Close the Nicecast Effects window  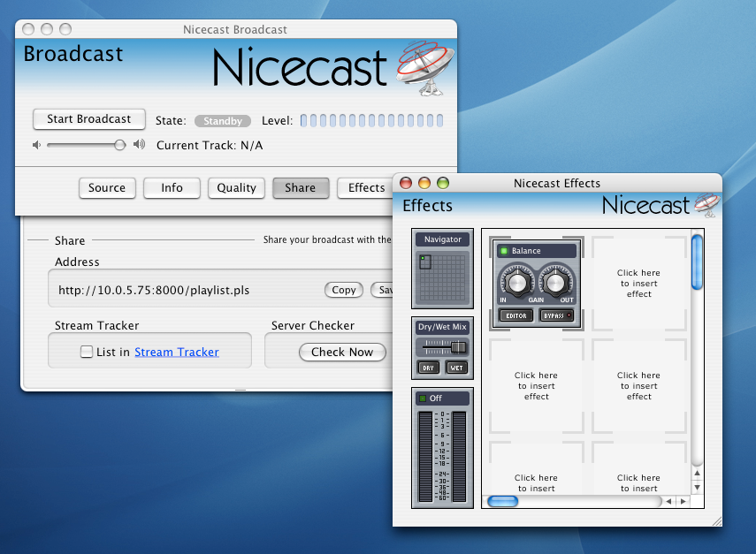[x=406, y=183]
